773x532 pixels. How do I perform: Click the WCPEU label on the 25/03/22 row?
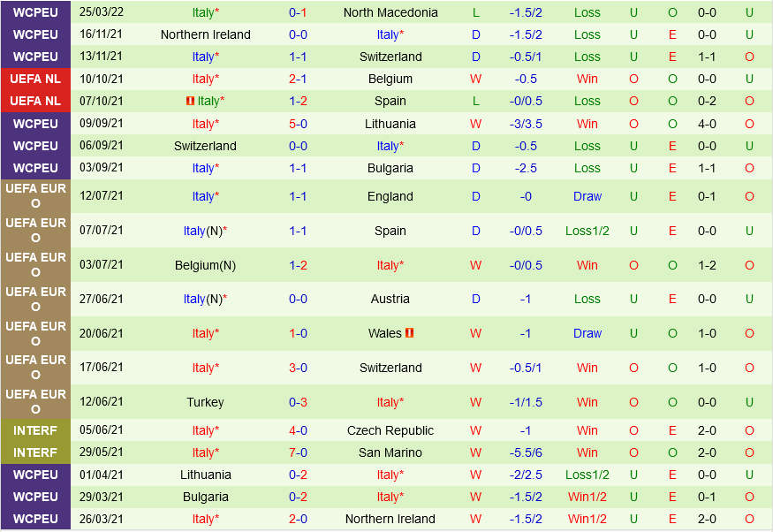click(x=35, y=12)
